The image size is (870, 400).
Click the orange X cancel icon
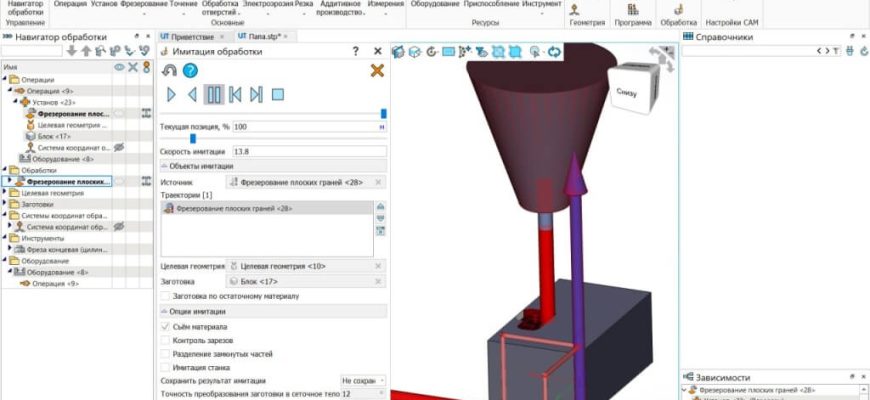(377, 70)
